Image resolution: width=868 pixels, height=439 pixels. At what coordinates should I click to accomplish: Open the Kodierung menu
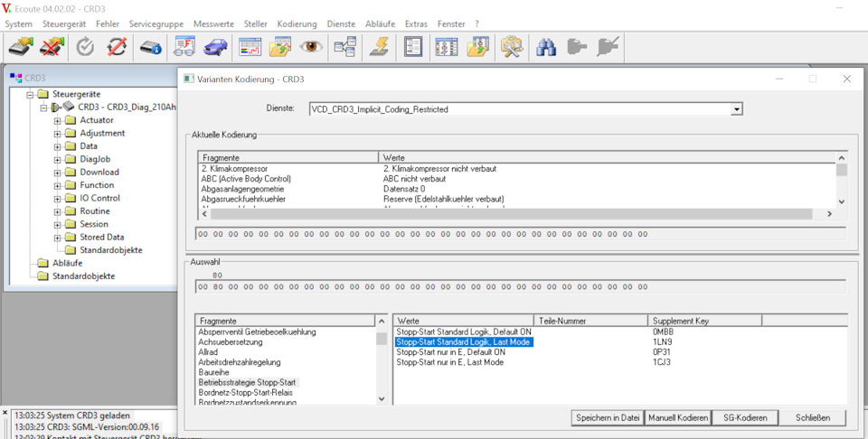click(x=297, y=23)
